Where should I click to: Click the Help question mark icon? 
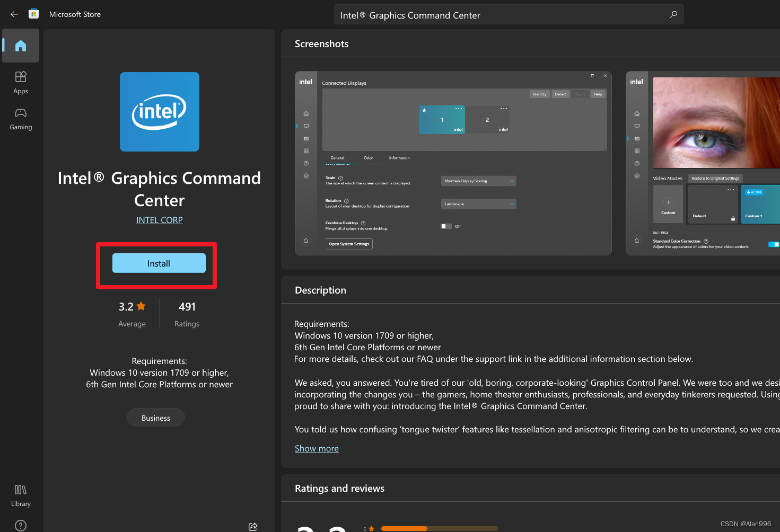click(x=21, y=525)
